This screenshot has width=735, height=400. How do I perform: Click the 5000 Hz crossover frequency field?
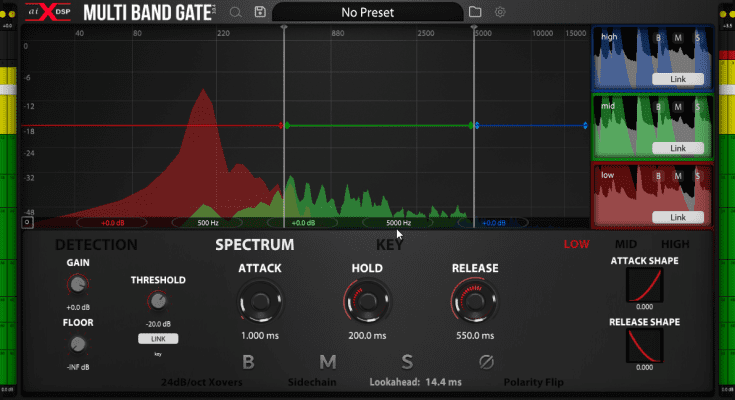[x=398, y=223]
